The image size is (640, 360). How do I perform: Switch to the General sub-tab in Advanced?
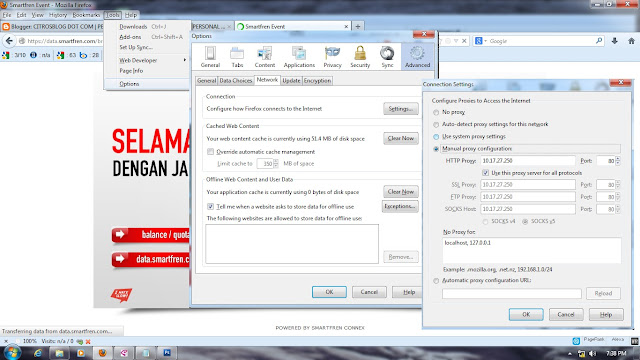(207, 81)
